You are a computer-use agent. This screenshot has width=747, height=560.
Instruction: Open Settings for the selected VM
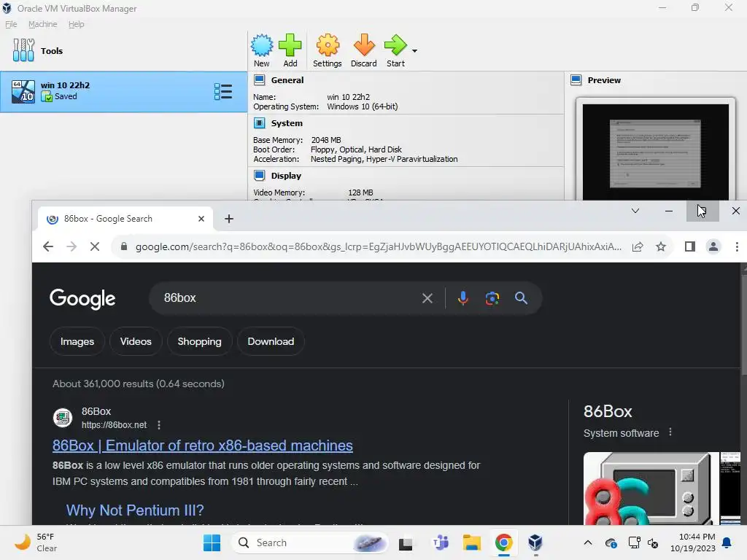coord(328,50)
